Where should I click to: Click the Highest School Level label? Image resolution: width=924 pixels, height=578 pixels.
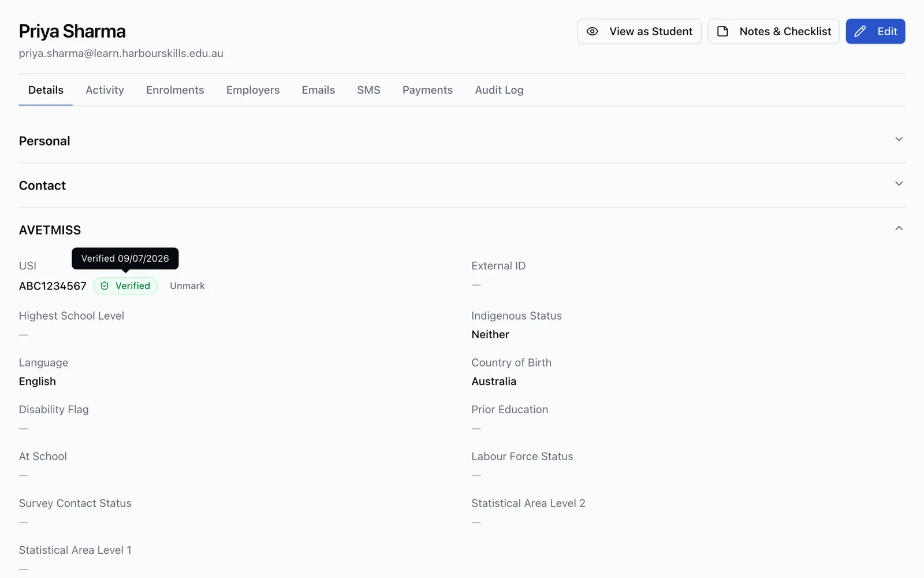click(x=72, y=316)
